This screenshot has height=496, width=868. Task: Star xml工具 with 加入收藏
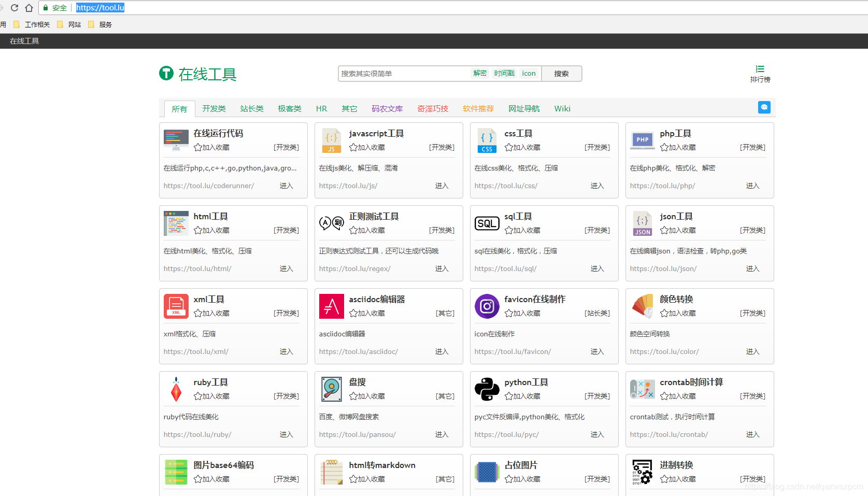[x=211, y=313]
